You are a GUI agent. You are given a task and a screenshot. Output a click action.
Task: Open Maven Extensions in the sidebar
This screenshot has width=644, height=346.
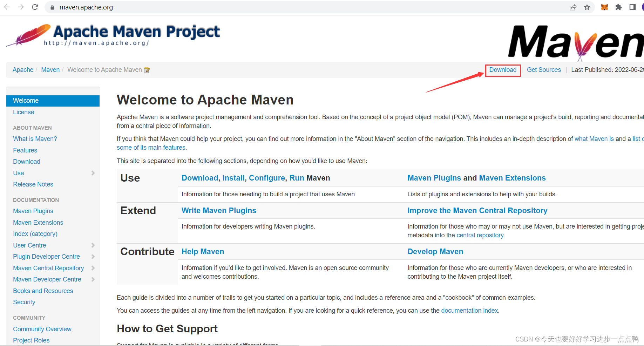38,223
